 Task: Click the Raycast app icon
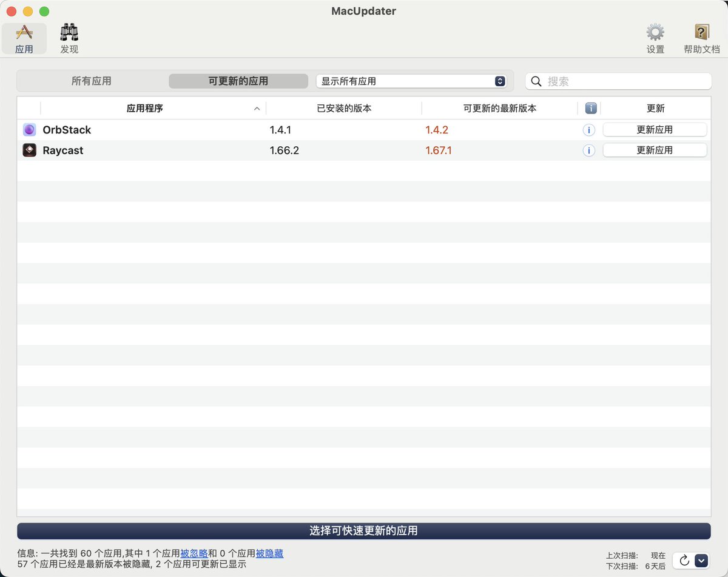point(29,150)
